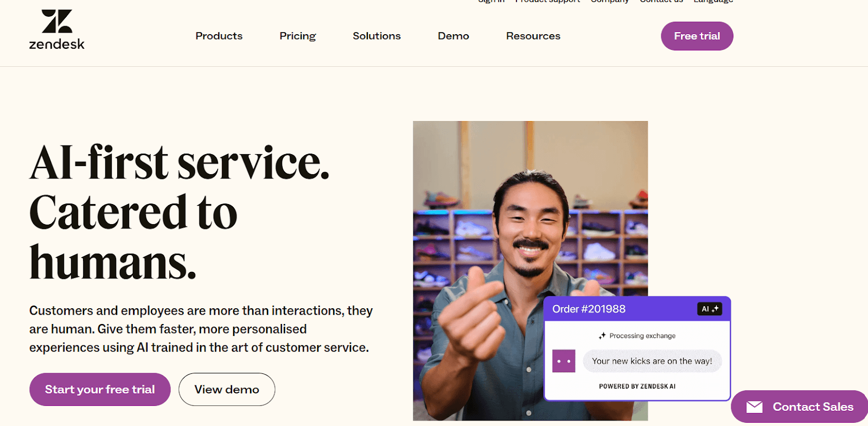
Task: Click the Zendesk logo
Action: (x=57, y=30)
